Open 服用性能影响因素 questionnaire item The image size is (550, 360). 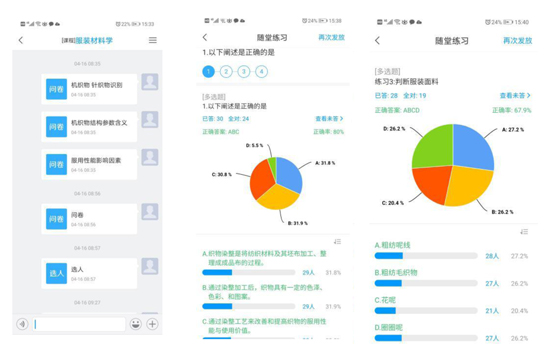tap(89, 165)
